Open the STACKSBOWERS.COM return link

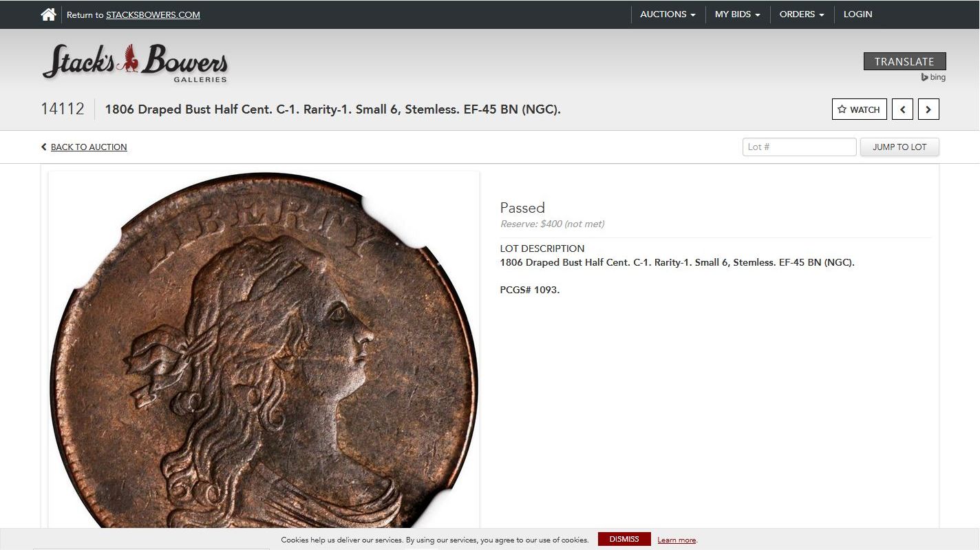point(153,14)
